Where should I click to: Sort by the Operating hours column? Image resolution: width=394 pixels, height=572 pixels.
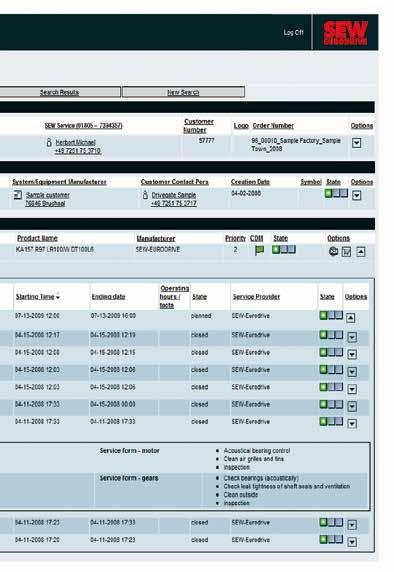(174, 297)
